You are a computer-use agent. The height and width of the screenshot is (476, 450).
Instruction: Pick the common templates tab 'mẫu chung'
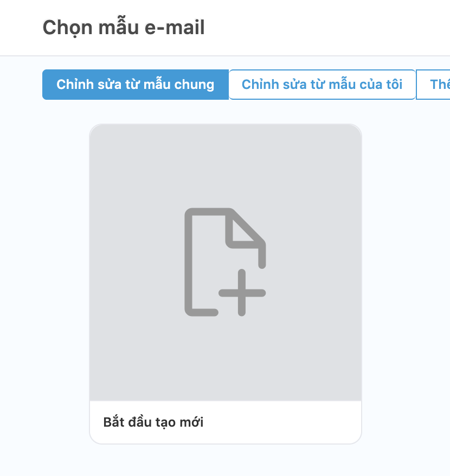click(x=136, y=85)
